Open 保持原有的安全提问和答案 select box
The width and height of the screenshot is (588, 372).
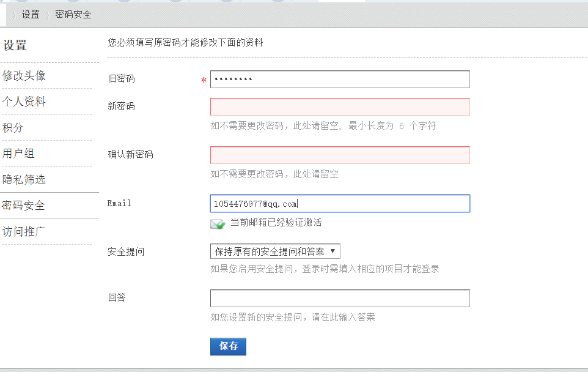click(x=275, y=251)
